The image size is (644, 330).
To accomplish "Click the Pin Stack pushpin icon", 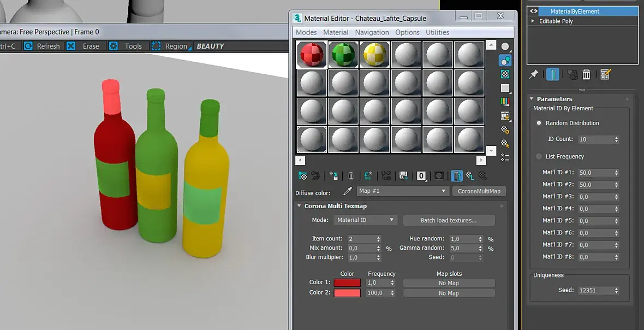I will [x=534, y=74].
